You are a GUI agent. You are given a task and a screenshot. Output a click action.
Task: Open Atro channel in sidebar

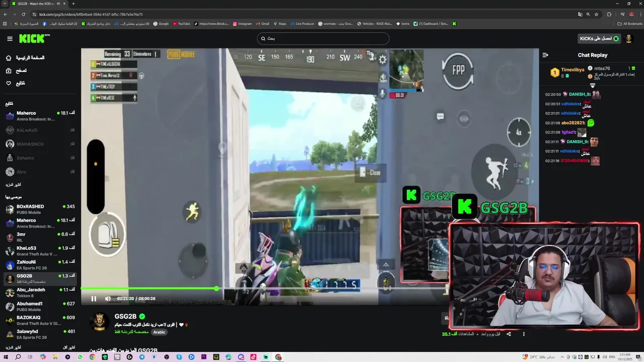click(40, 172)
